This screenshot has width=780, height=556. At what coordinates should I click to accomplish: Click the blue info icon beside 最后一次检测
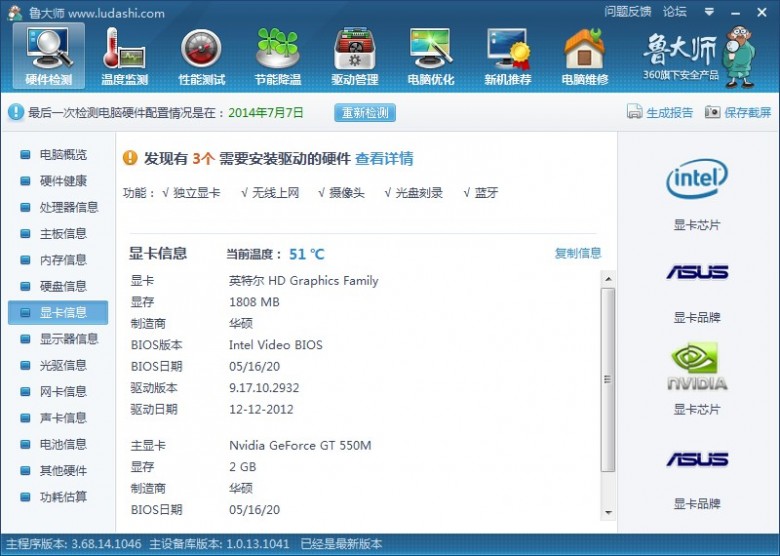click(15, 112)
